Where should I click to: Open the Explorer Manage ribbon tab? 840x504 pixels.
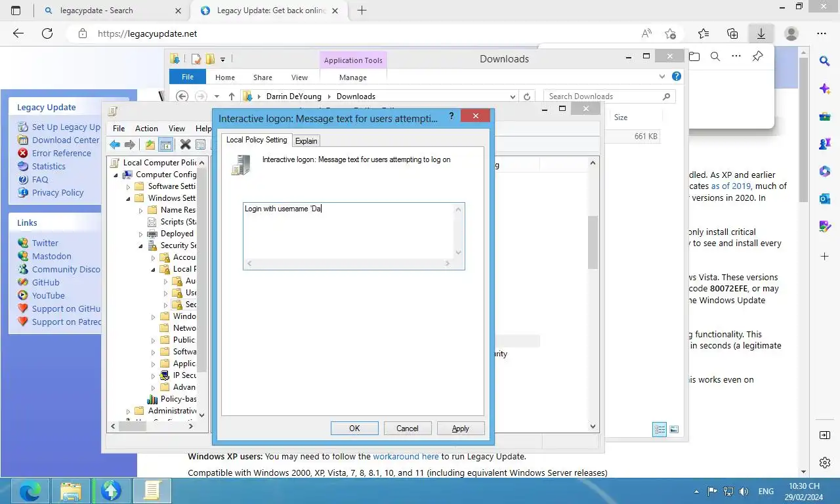(353, 77)
